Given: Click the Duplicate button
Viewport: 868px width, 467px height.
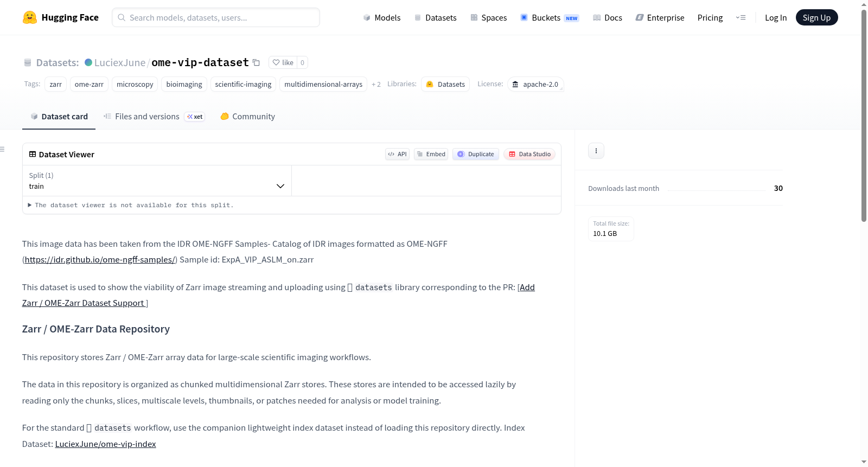Looking at the screenshot, I should (476, 154).
